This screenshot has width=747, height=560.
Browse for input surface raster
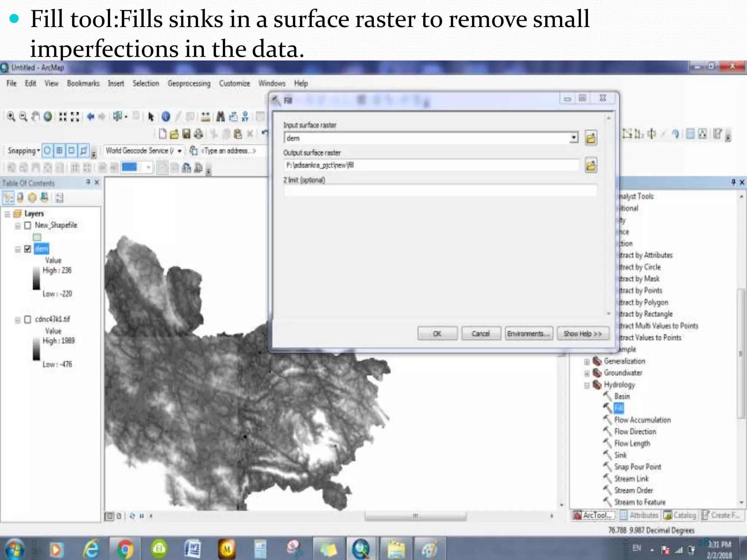click(591, 138)
